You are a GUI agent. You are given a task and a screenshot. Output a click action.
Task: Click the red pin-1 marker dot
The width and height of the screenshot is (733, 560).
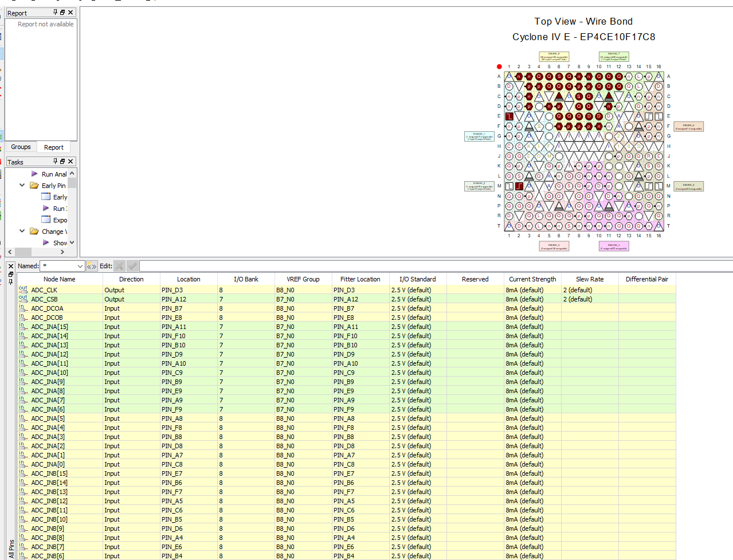click(499, 66)
